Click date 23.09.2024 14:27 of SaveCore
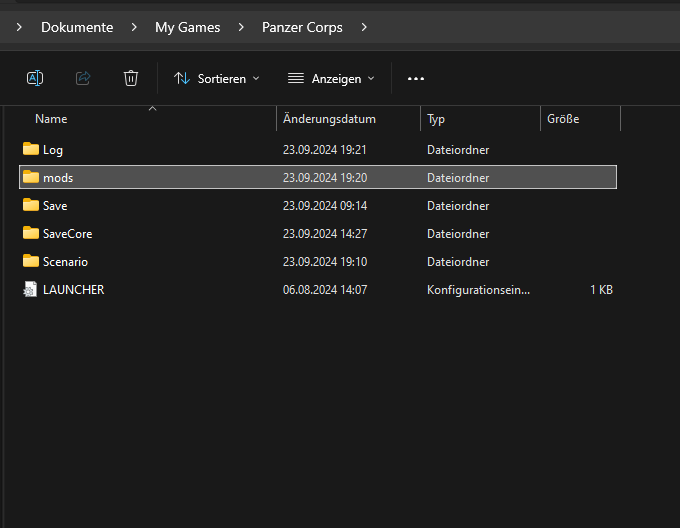The image size is (680, 528). click(325, 234)
